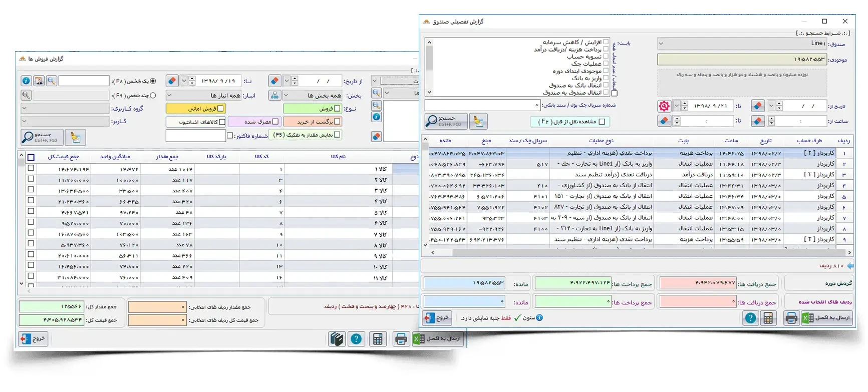Viewport: 868px width, 392px height.
Task: Open help with the question mark icon in sales report
Action: [x=356, y=339]
